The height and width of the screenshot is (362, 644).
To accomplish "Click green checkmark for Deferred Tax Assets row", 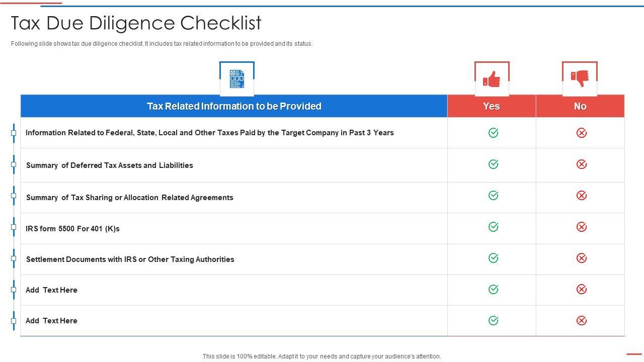I will 493,164.
